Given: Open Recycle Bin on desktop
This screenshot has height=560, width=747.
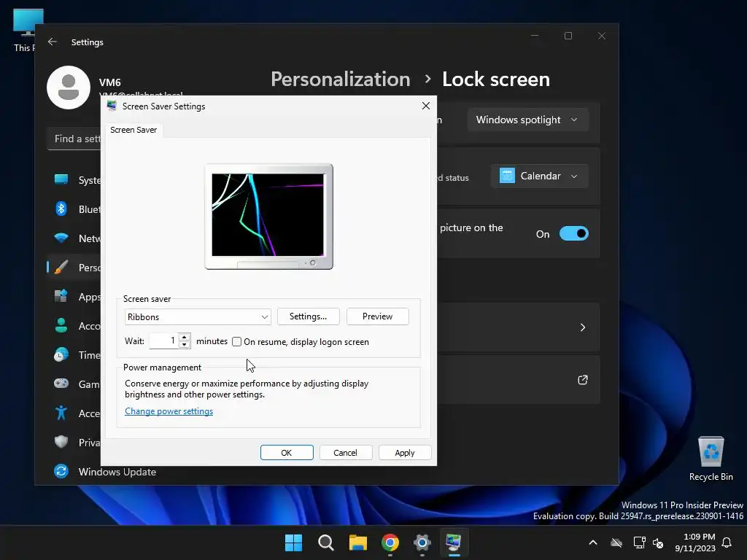Looking at the screenshot, I should (711, 459).
